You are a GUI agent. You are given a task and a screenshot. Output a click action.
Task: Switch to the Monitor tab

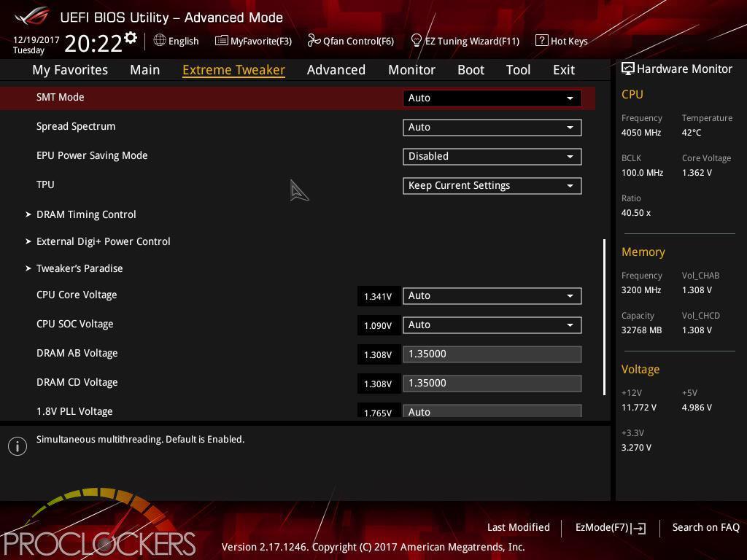(x=411, y=70)
